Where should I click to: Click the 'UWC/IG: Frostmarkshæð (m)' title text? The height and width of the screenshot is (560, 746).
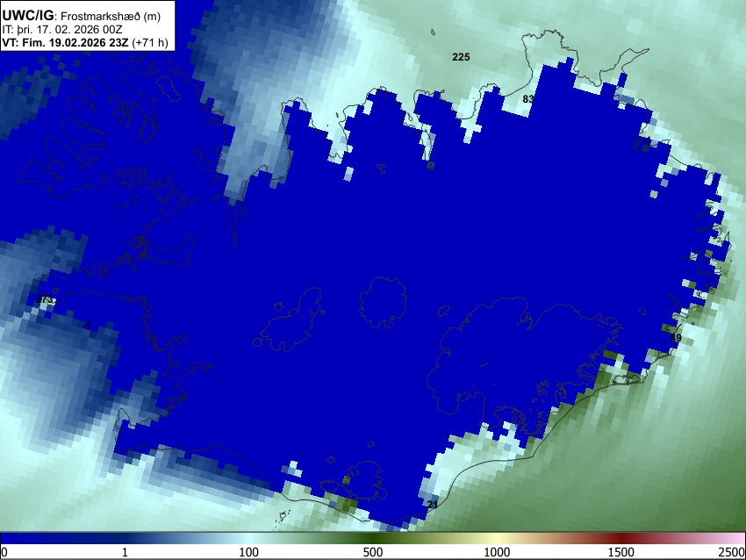[x=82, y=16]
